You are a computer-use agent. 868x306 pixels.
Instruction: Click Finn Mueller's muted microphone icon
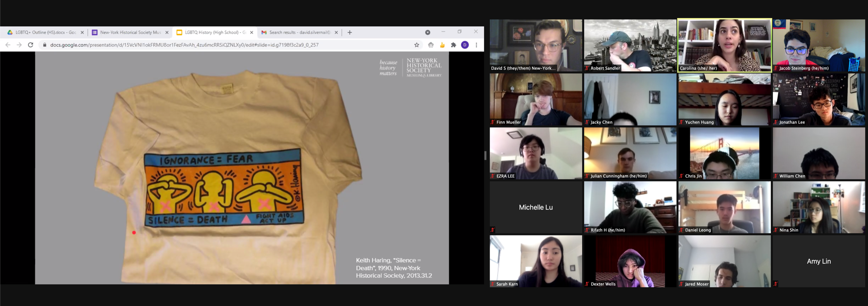(493, 122)
